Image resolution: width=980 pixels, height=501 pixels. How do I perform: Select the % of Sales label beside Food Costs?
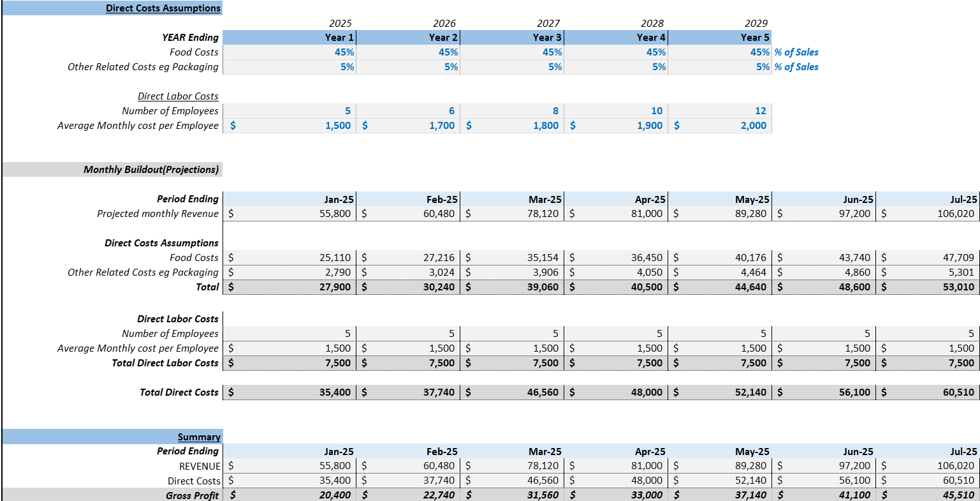point(796,52)
